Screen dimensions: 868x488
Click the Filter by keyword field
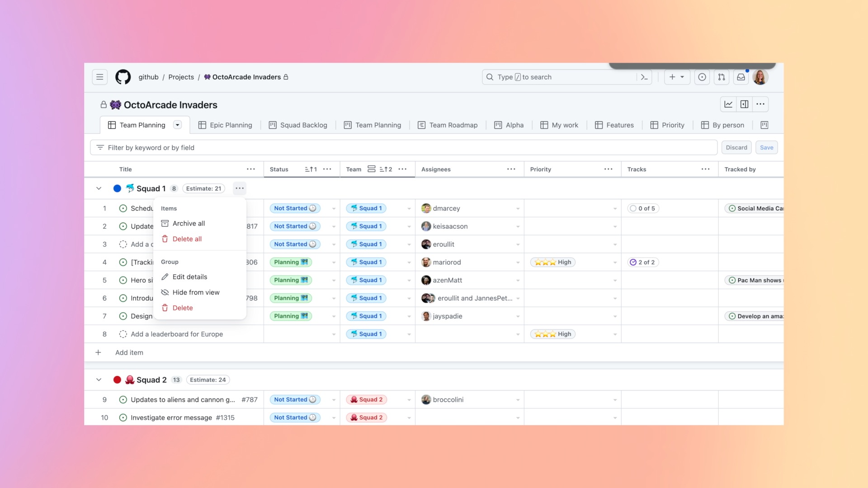[x=402, y=148]
